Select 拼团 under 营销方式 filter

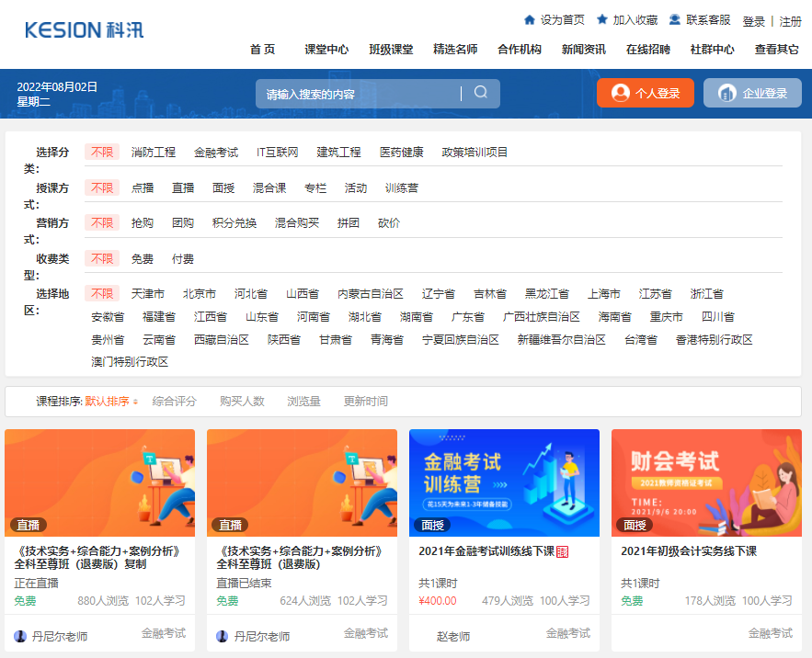click(x=349, y=222)
